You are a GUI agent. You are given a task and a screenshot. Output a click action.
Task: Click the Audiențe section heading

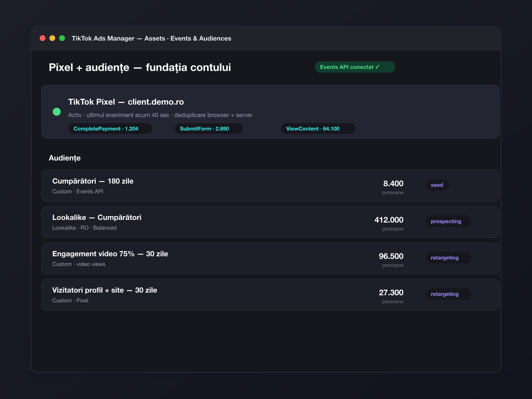tap(65, 158)
